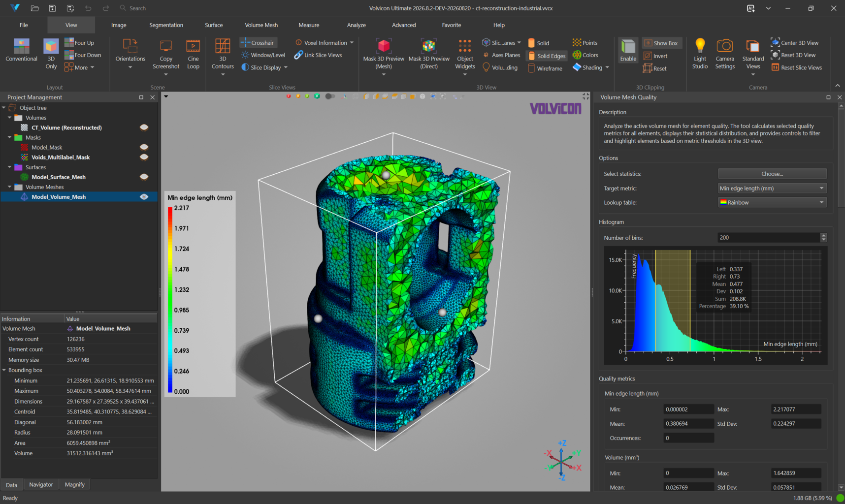This screenshot has height=504, width=845.
Task: Collapse the Volume Meshes tree node
Action: click(x=9, y=187)
